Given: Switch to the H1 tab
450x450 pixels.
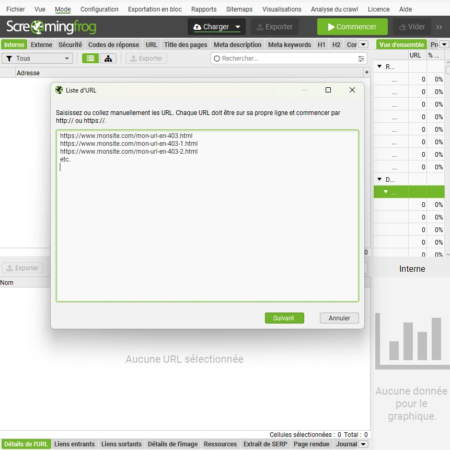Looking at the screenshot, I should click(321, 45).
